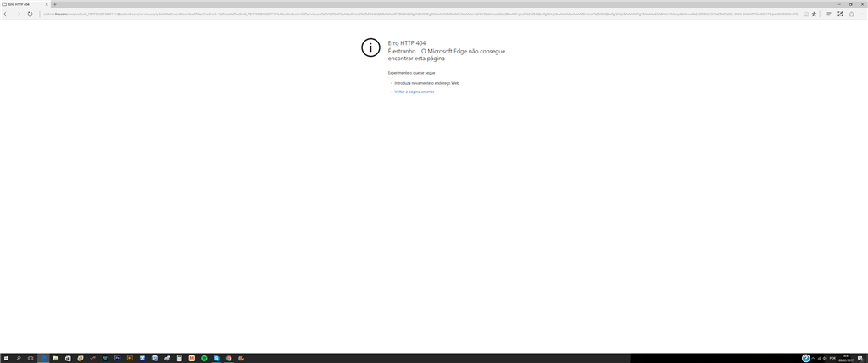
Task: Open the Calculator taskbar icon
Action: pos(180,358)
